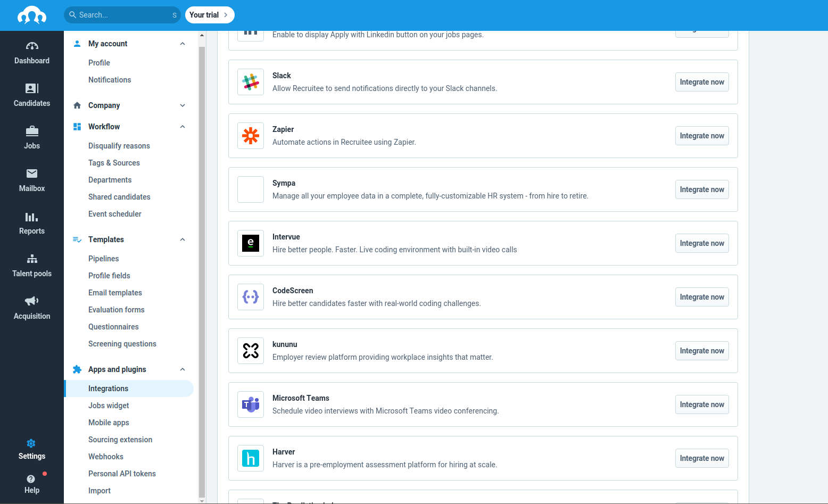828x504 pixels.
Task: Integrate kununu now
Action: (x=702, y=351)
